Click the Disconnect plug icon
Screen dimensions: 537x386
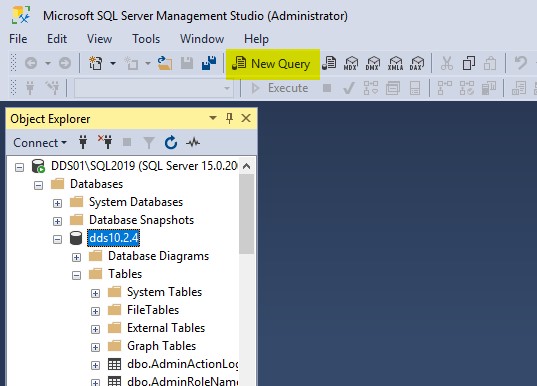pos(105,142)
